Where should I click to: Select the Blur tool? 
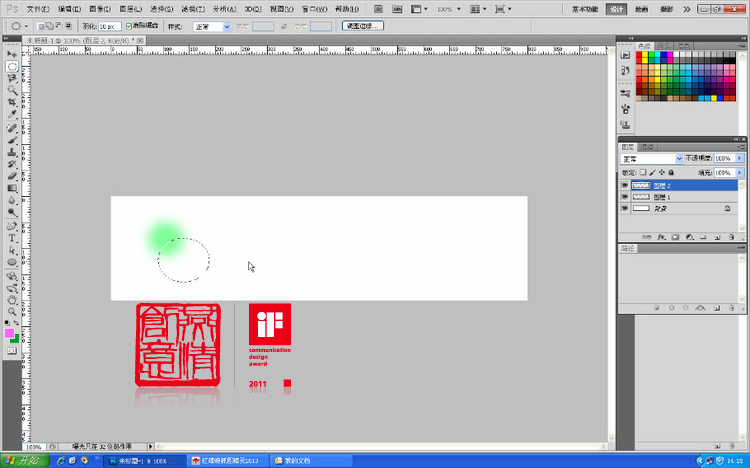point(12,201)
